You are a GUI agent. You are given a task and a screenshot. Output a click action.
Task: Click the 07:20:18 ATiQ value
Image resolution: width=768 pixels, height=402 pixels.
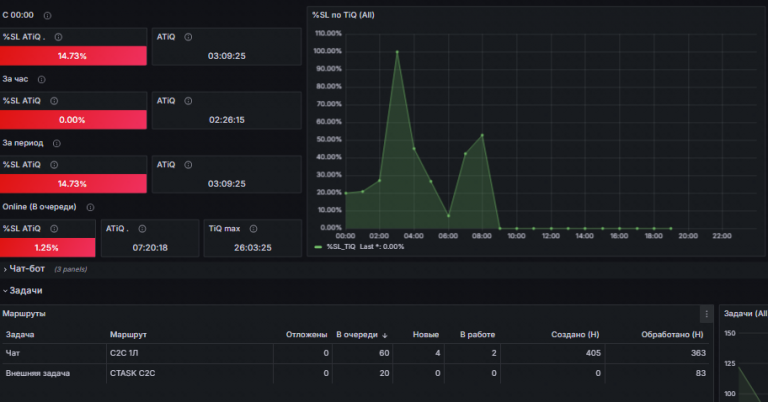[150, 248]
